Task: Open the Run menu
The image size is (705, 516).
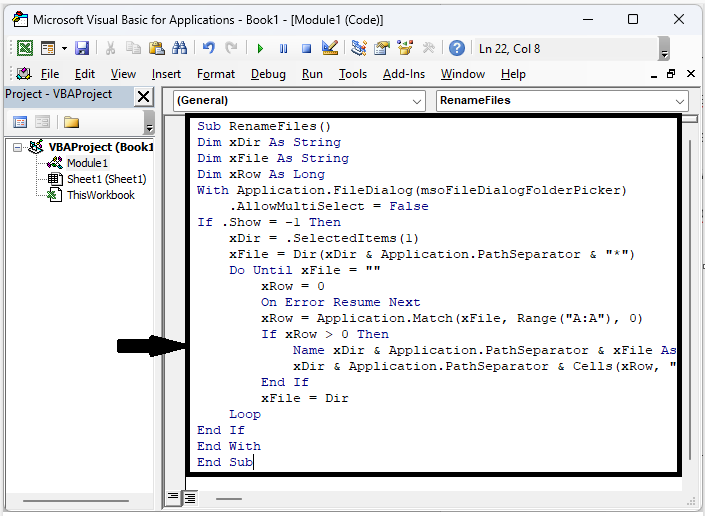Action: click(312, 74)
